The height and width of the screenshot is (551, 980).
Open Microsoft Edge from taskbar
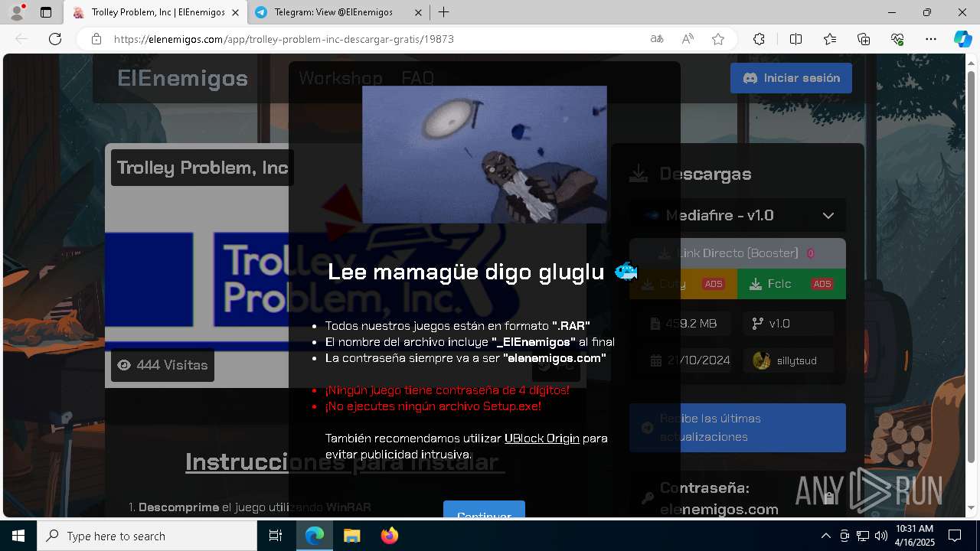point(315,536)
